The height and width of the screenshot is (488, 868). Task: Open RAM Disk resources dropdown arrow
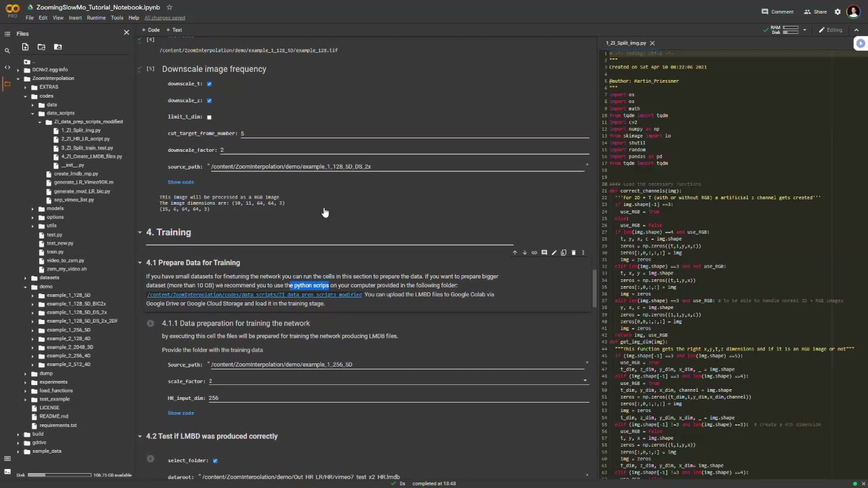click(x=804, y=30)
